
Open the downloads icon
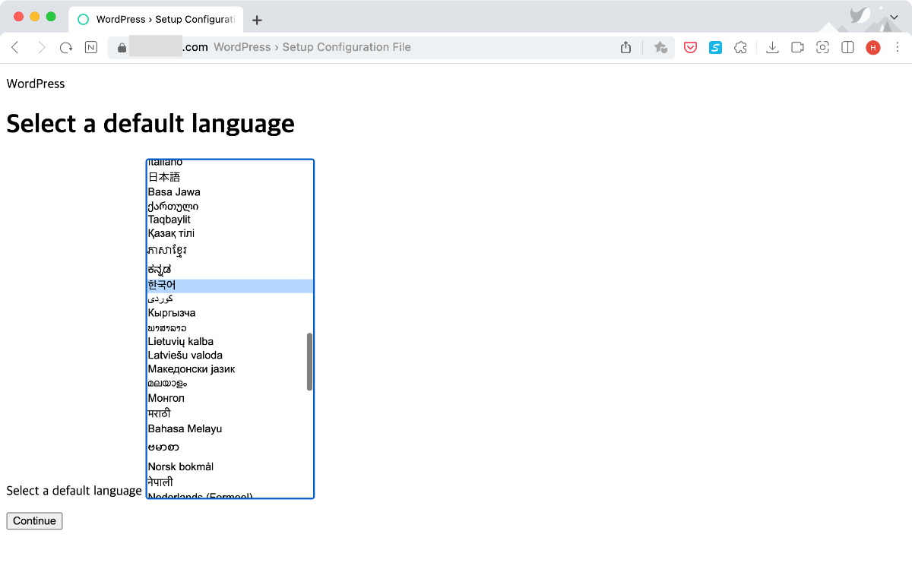point(772,47)
